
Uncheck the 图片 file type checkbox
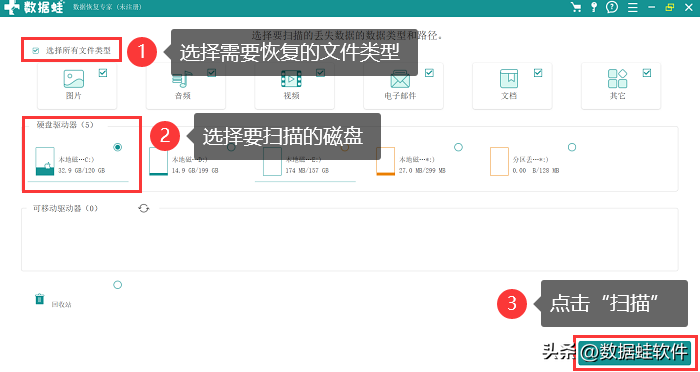point(103,73)
